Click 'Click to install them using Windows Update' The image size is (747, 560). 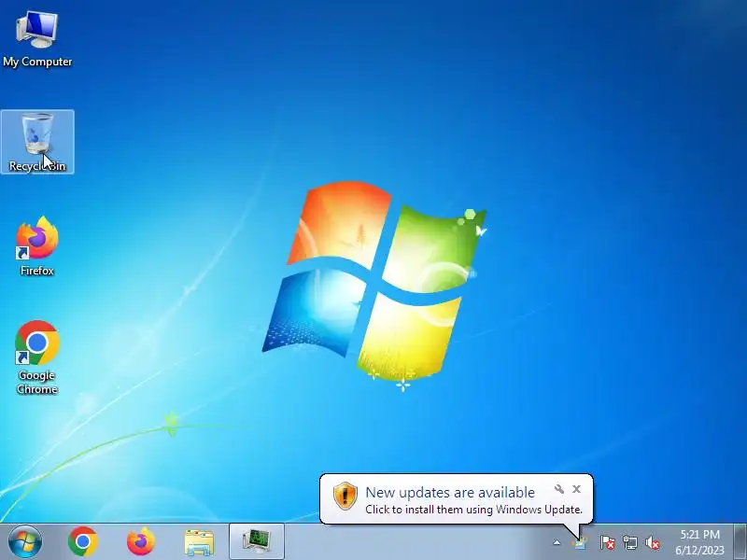tap(473, 509)
